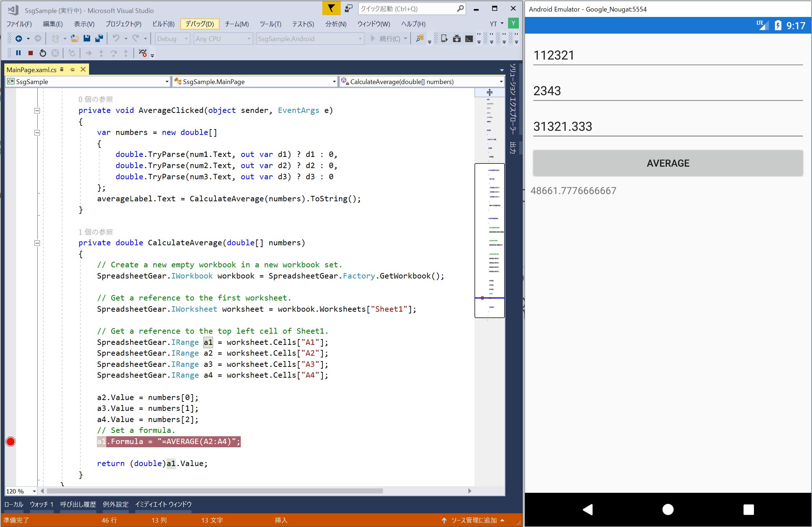
Task: Click the Show Next Statement arrow icon
Action: (89, 53)
